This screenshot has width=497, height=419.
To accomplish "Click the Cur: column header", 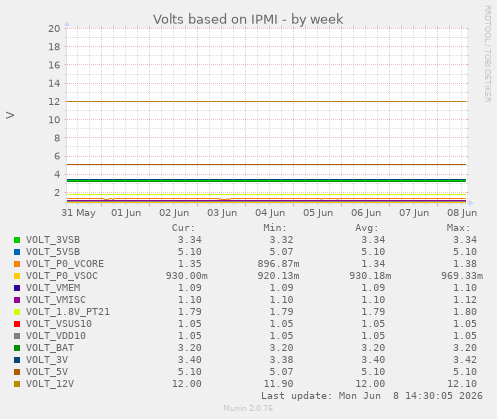I will pos(183,228).
